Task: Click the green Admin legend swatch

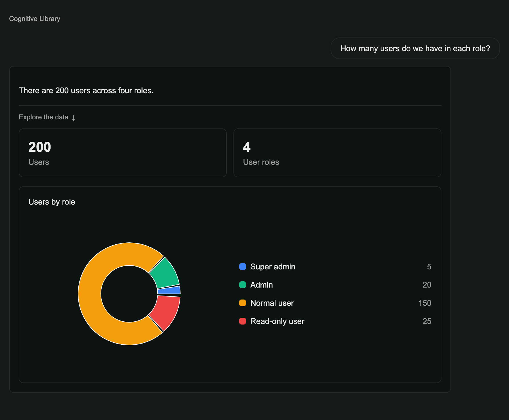Action: (243, 285)
